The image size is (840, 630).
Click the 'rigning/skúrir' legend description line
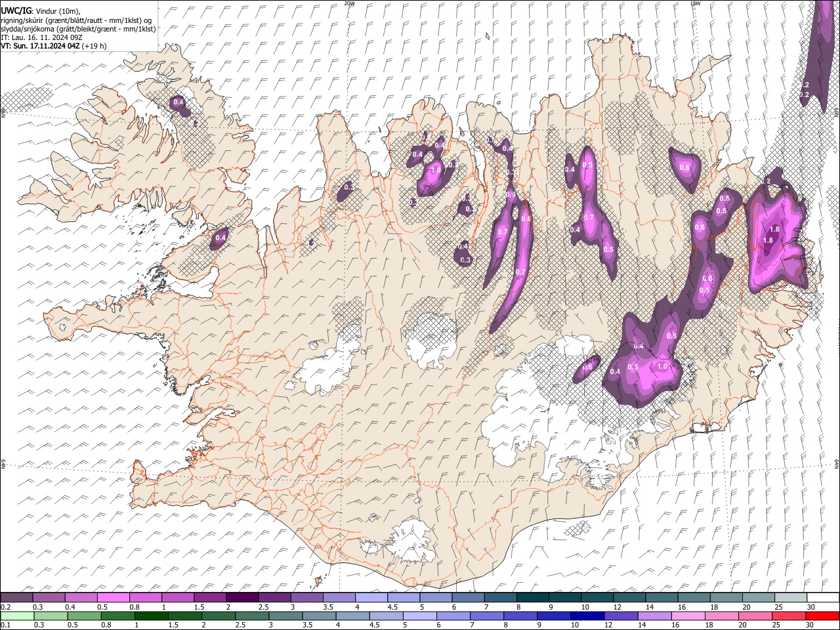(77, 20)
